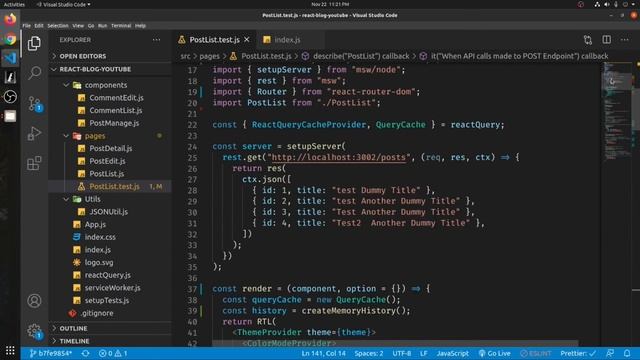Image resolution: width=640 pixels, height=360 pixels.
Task: Expand the TIMELINE section
Action: pyautogui.click(x=74, y=341)
